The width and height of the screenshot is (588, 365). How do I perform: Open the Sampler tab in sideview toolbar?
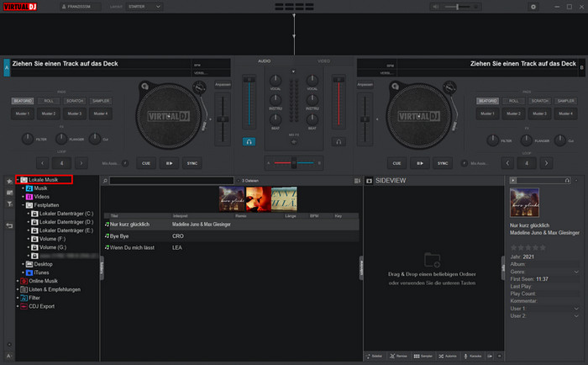pyautogui.click(x=423, y=356)
